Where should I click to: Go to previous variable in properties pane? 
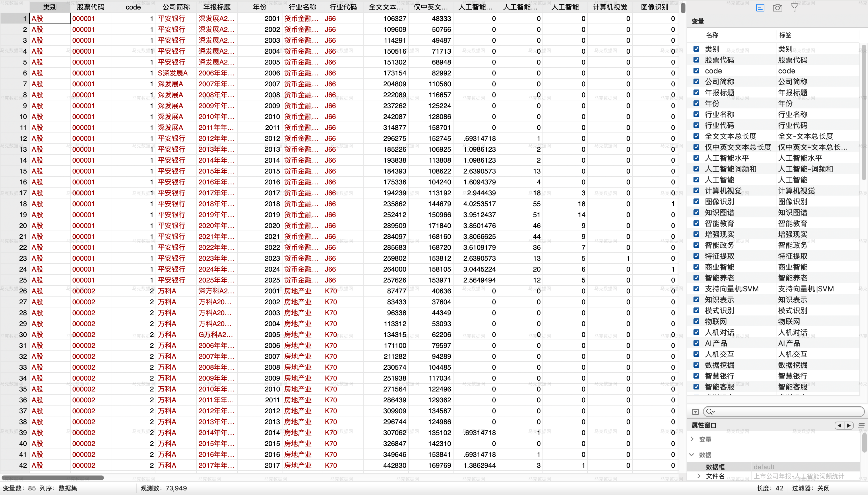point(839,425)
